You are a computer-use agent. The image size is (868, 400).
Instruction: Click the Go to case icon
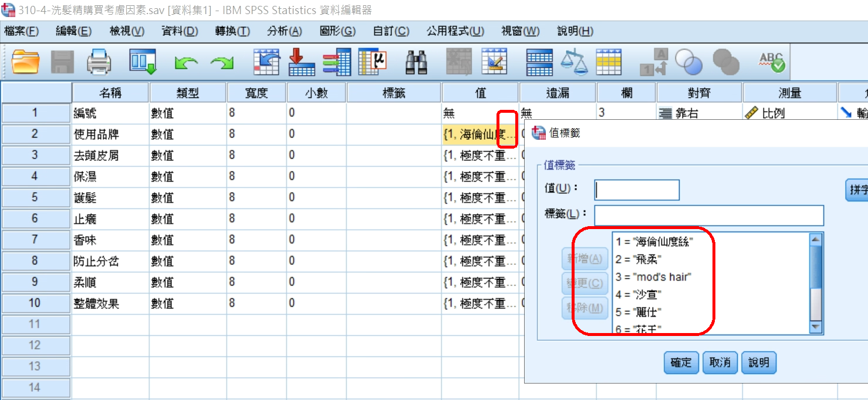click(267, 62)
